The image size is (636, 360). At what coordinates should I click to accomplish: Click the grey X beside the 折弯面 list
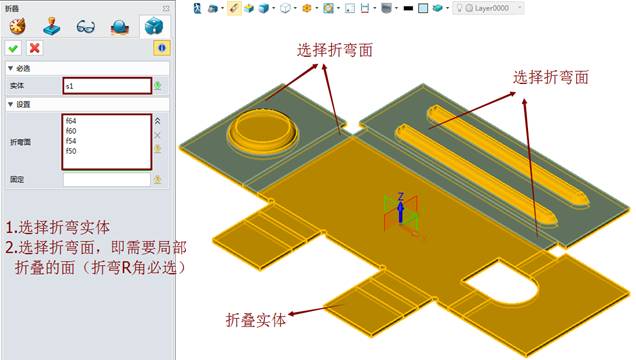click(x=158, y=135)
